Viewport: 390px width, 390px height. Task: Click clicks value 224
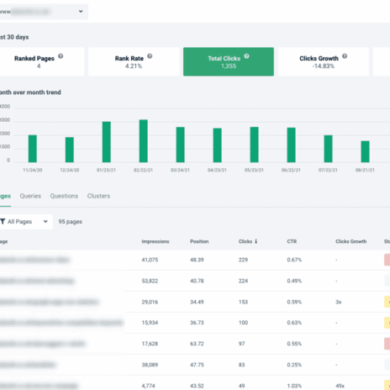click(243, 281)
